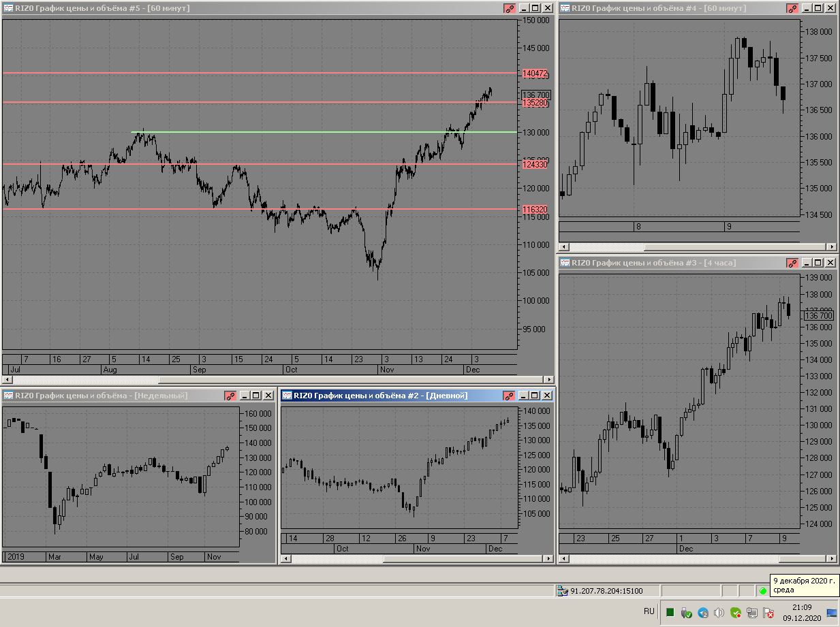Click the left scroll arrow in chart #5
This screenshot has width=840, height=627.
[x=7, y=380]
